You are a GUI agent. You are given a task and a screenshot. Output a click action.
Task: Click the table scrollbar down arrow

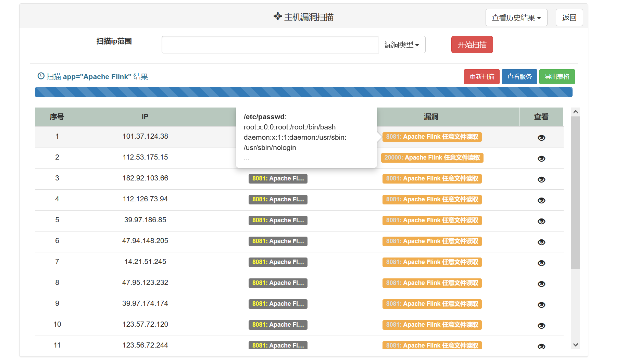coord(575,345)
